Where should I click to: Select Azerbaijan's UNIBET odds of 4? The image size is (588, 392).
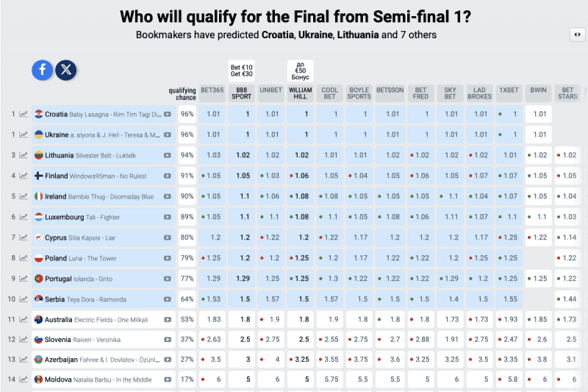[271, 360]
